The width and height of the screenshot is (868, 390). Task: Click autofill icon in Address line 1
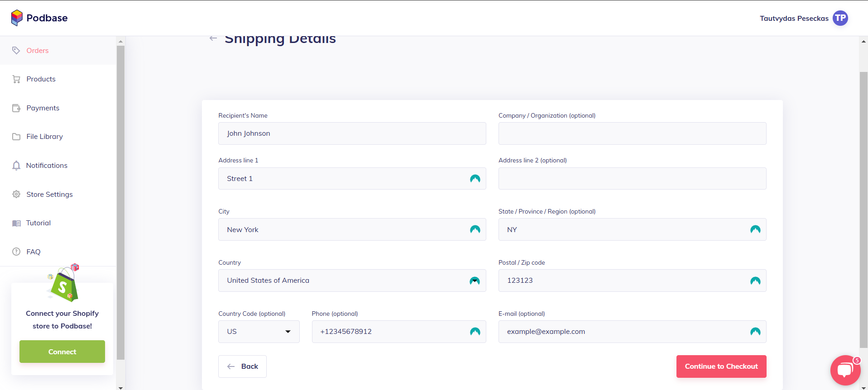[475, 179]
